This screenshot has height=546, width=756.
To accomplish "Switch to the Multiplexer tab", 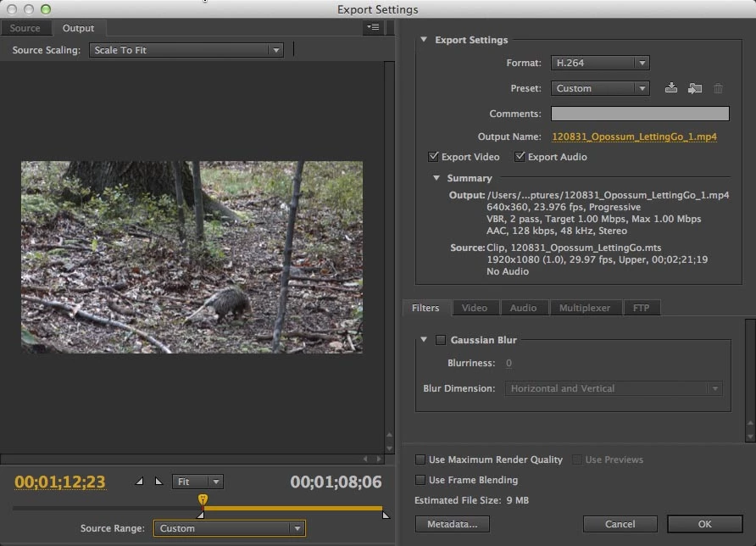I will click(x=584, y=308).
